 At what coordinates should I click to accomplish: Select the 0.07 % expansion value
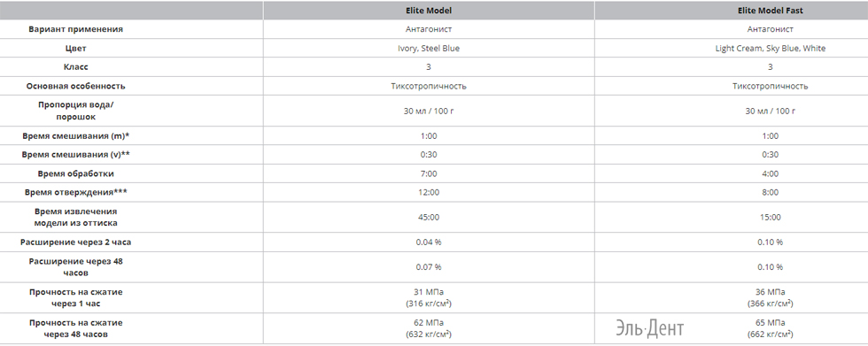coord(429,267)
